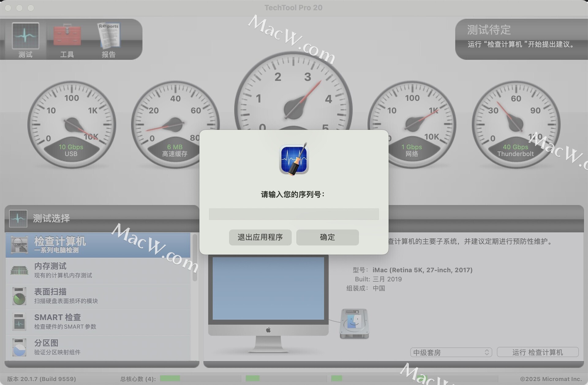Click the 运行 检查计算机 button
The image size is (588, 385).
point(538,352)
